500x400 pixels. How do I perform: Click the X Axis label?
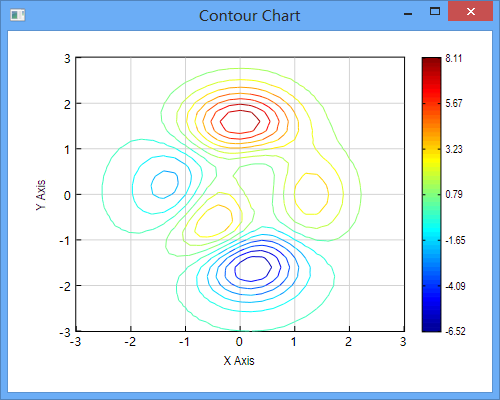tap(239, 361)
